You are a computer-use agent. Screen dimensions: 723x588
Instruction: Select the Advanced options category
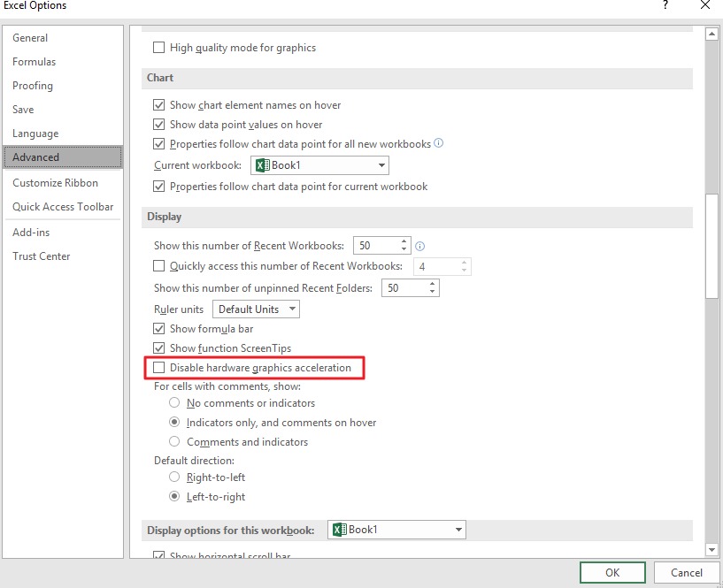click(x=63, y=157)
